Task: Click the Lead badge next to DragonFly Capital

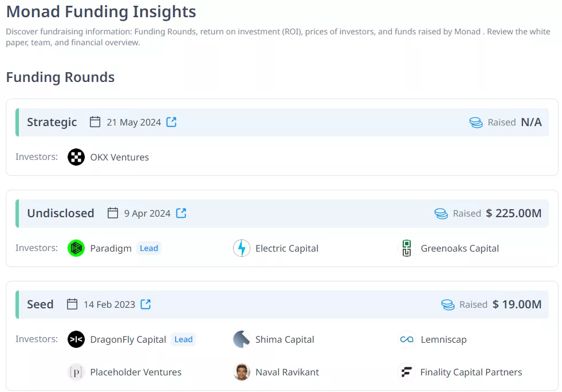Action: (x=183, y=339)
